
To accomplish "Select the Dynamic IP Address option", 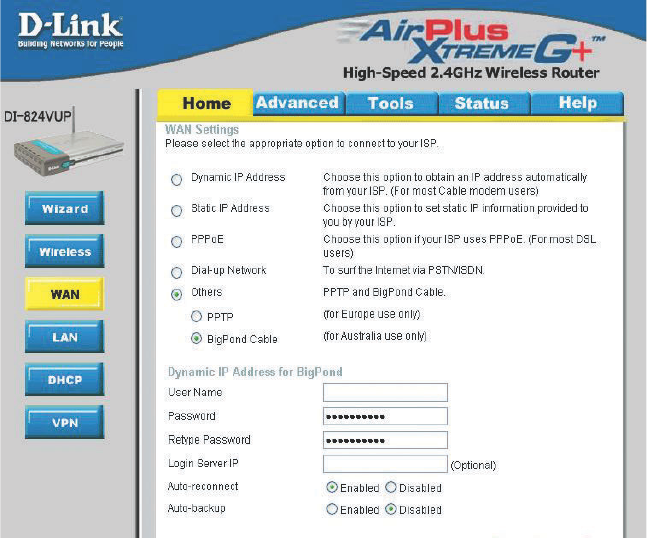I will coord(177,179).
